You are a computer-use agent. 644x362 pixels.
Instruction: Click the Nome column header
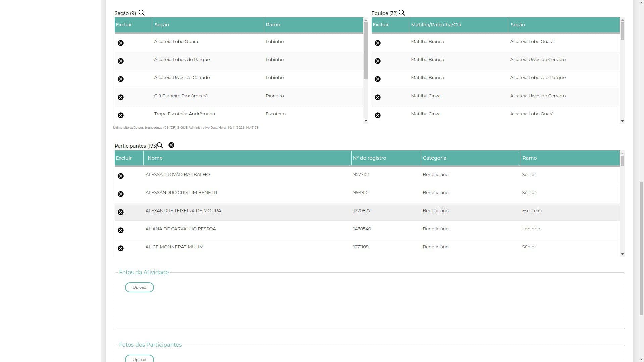(155, 158)
